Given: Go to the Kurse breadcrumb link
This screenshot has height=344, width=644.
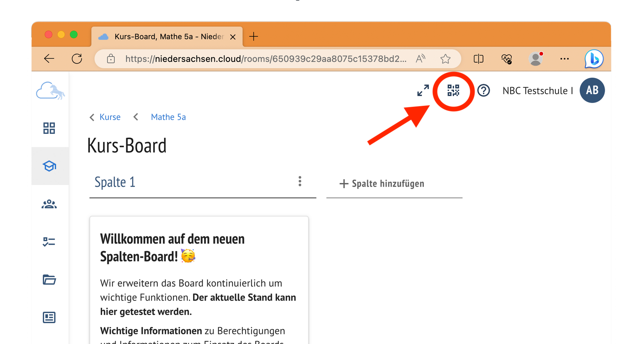Looking at the screenshot, I should (110, 117).
